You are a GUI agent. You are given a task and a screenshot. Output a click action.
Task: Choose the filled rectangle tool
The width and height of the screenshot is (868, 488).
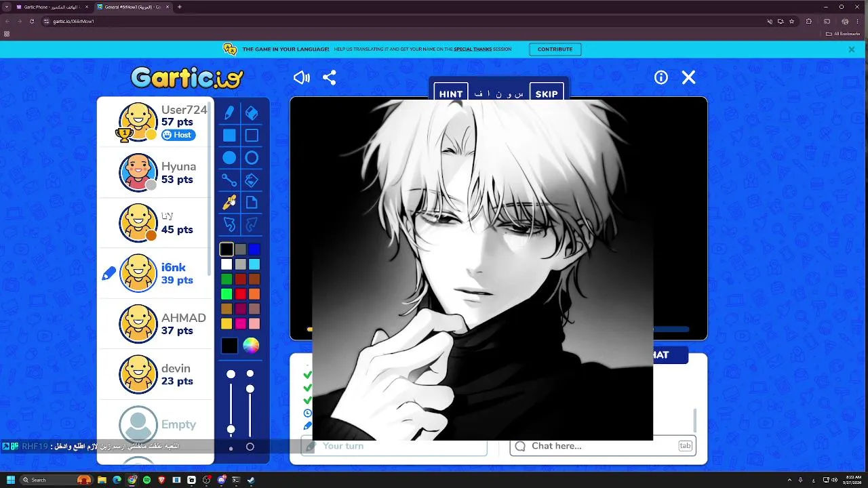(x=229, y=136)
